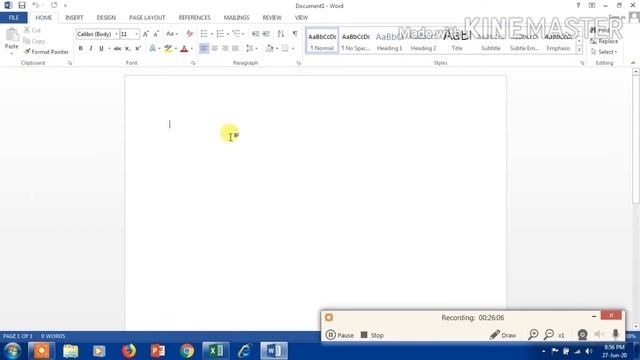Justify the paragraph text
The image size is (640, 360).
[x=235, y=49]
